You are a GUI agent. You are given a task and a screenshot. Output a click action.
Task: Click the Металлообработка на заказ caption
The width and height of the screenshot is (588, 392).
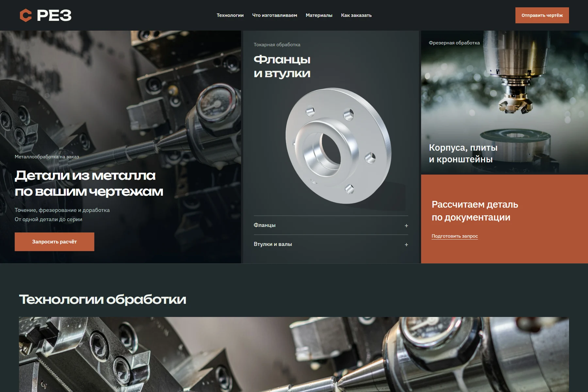click(47, 157)
